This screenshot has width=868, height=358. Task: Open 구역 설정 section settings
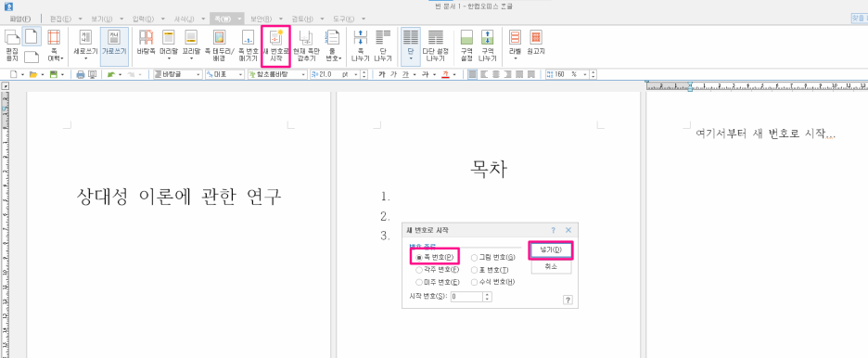click(466, 45)
